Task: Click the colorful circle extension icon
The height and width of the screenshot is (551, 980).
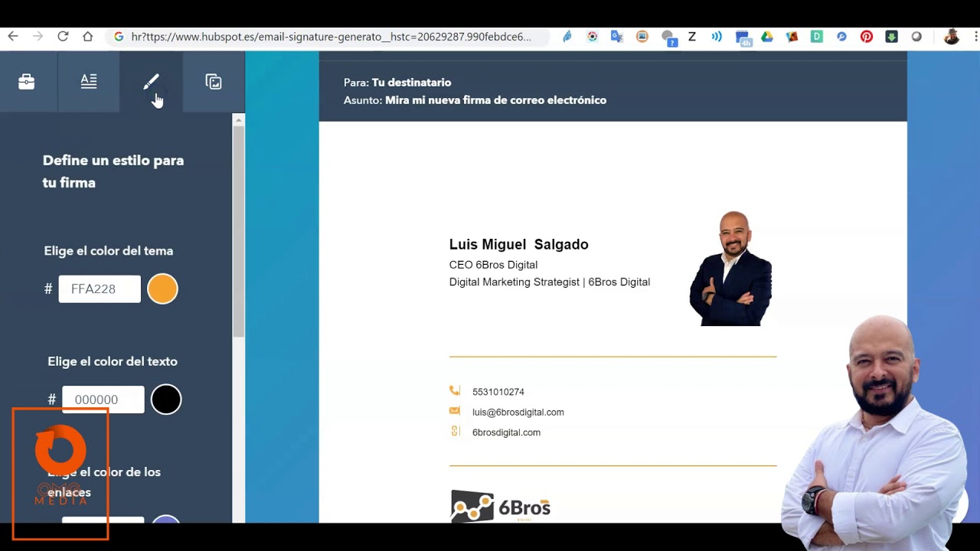Action: coord(593,37)
